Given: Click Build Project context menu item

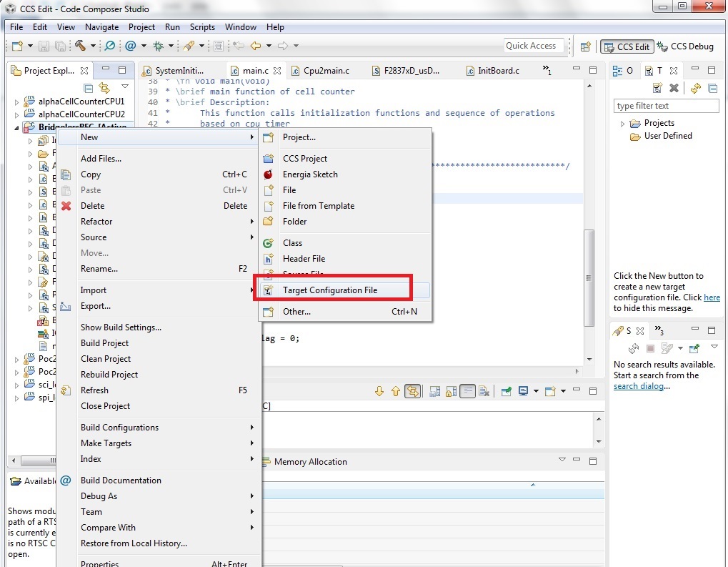Looking at the screenshot, I should [x=159, y=343].
